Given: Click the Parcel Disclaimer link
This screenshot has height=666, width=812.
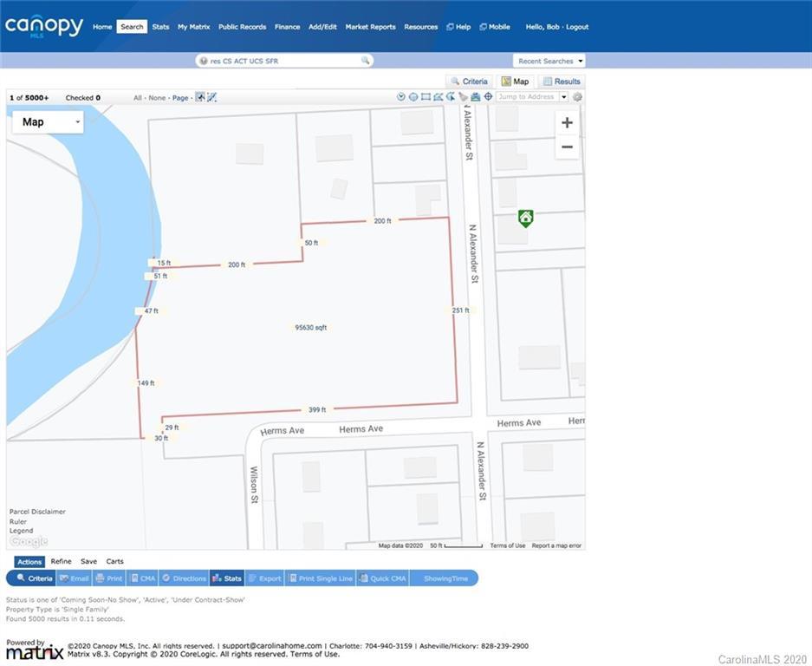Looking at the screenshot, I should [37, 512].
